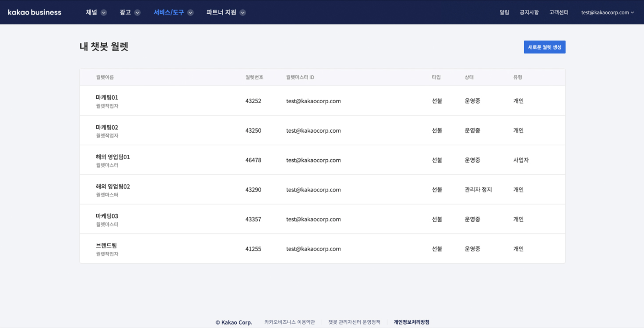Screen dimensions: 644x328
Task: Open the 브랜드팀 wallet row
Action: (x=106, y=246)
